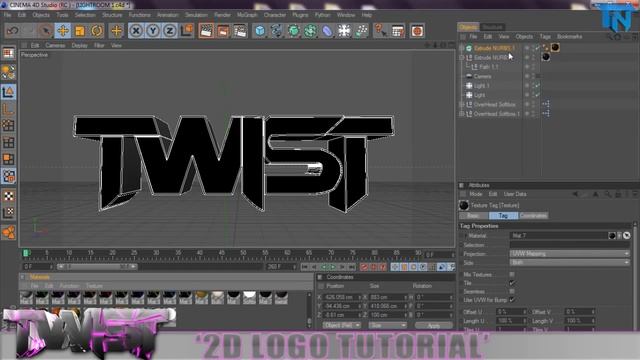Expand the Overhead Softbox object
Image resolution: width=640 pixels, height=360 pixels.
pos(462,104)
